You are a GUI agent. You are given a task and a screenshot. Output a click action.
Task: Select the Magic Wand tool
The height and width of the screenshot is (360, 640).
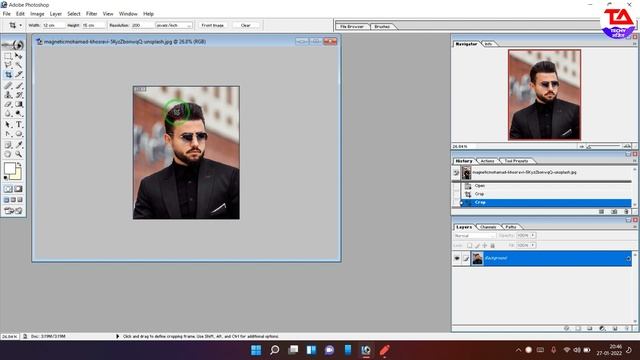(x=18, y=65)
